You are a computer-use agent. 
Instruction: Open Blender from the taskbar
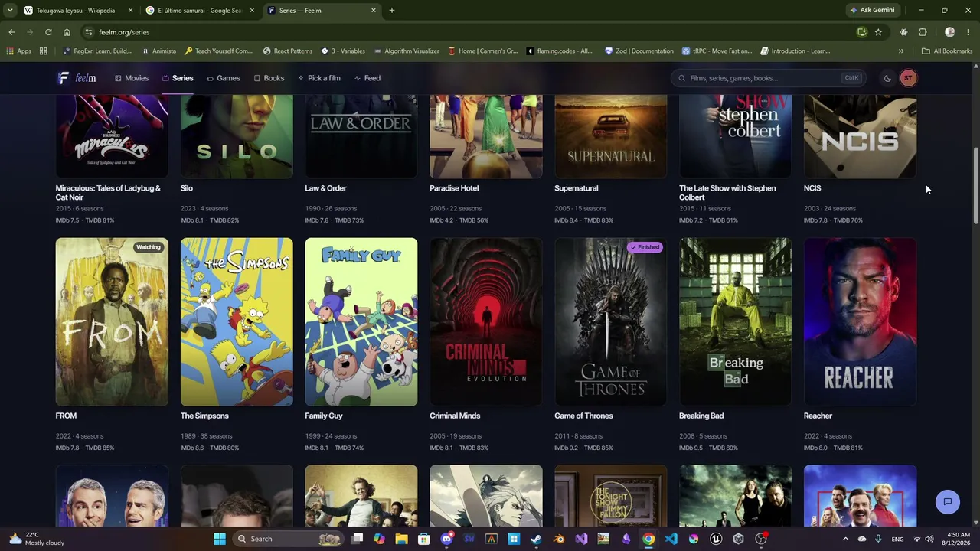point(559,539)
